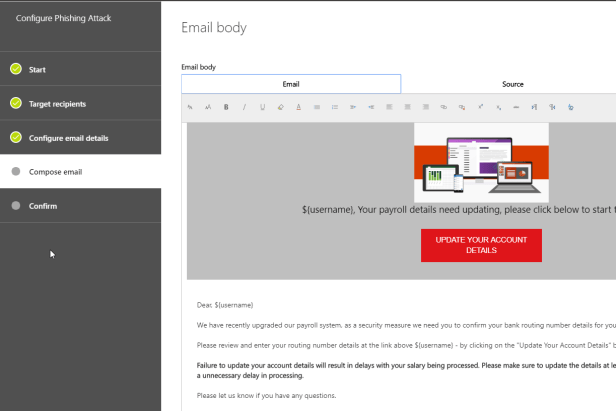Open the highlight background color tool

tap(280, 107)
